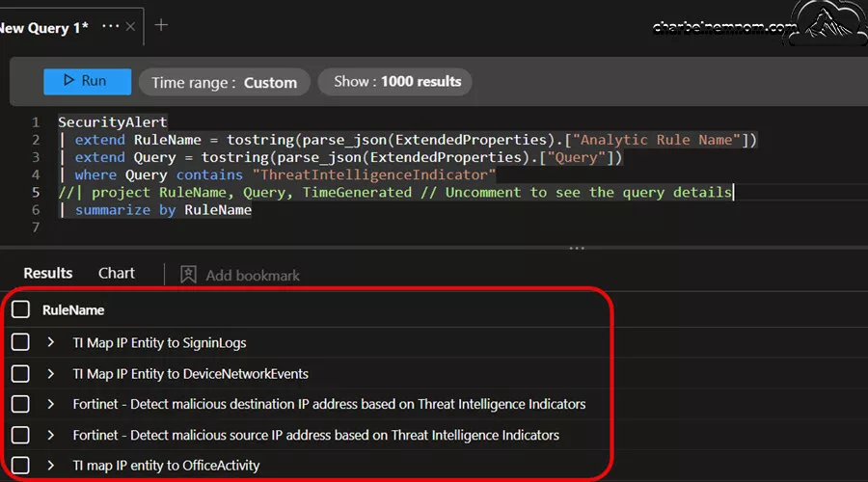Switch to the Results tab
Screen dimensions: 868x482
click(x=47, y=274)
